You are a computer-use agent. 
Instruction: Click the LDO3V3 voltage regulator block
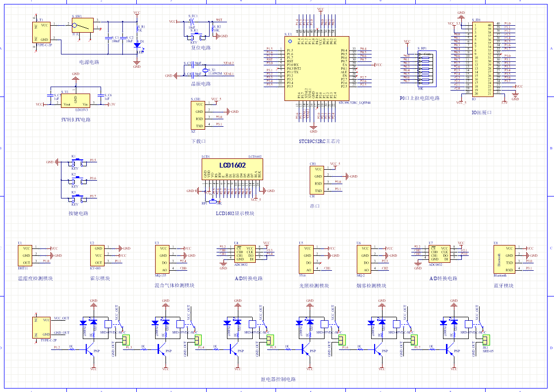point(75,100)
